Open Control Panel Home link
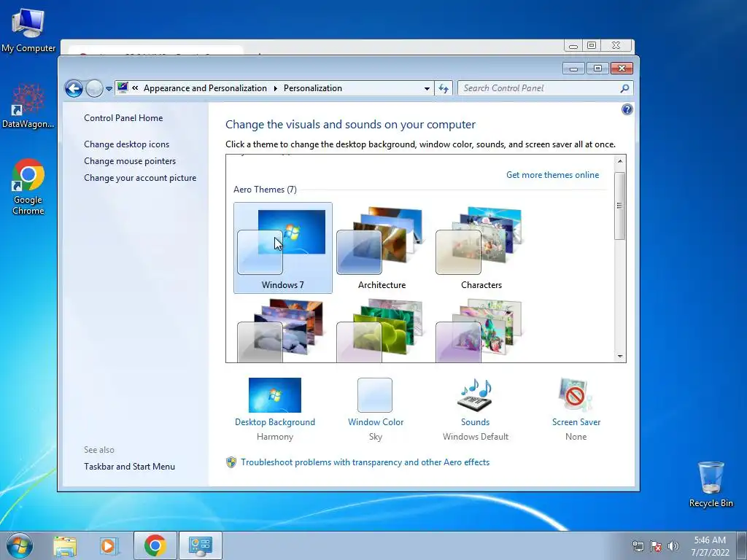Viewport: 747px width, 560px height. pyautogui.click(x=123, y=118)
